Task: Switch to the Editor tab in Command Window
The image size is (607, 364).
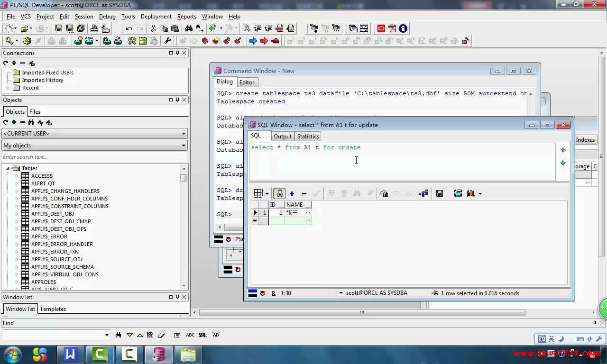Action: click(247, 82)
